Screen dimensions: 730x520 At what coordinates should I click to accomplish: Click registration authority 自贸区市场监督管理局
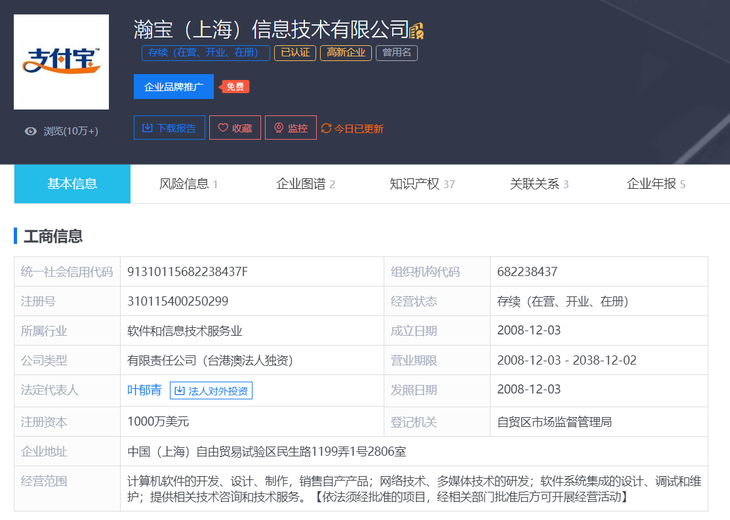(x=554, y=422)
